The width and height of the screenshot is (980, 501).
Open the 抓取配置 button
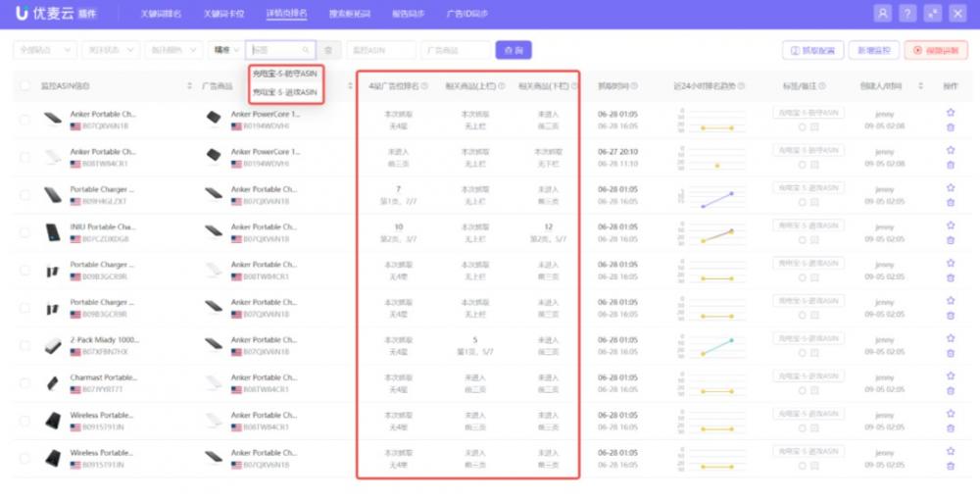[813, 50]
